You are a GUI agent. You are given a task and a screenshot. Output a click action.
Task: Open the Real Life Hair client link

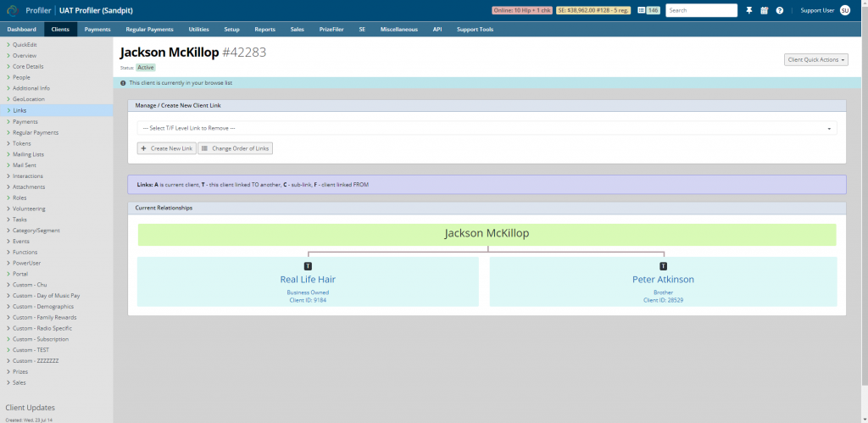pos(308,280)
